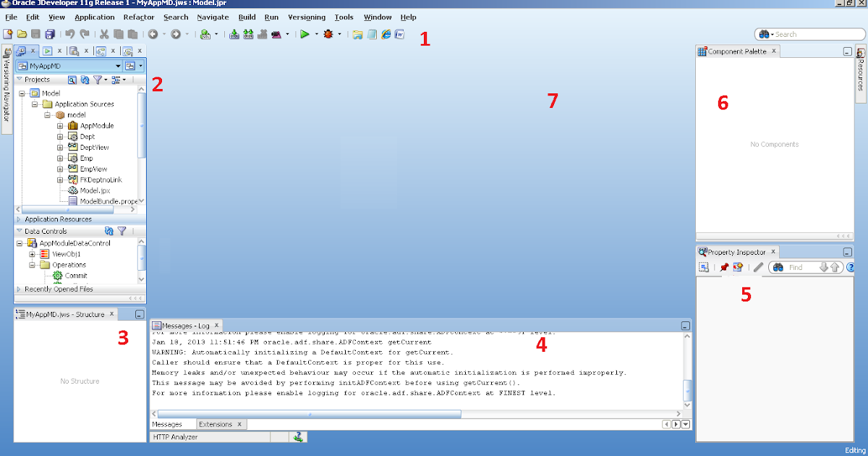868x456 pixels.
Task: Start debugging with the red bug icon
Action: pos(328,33)
